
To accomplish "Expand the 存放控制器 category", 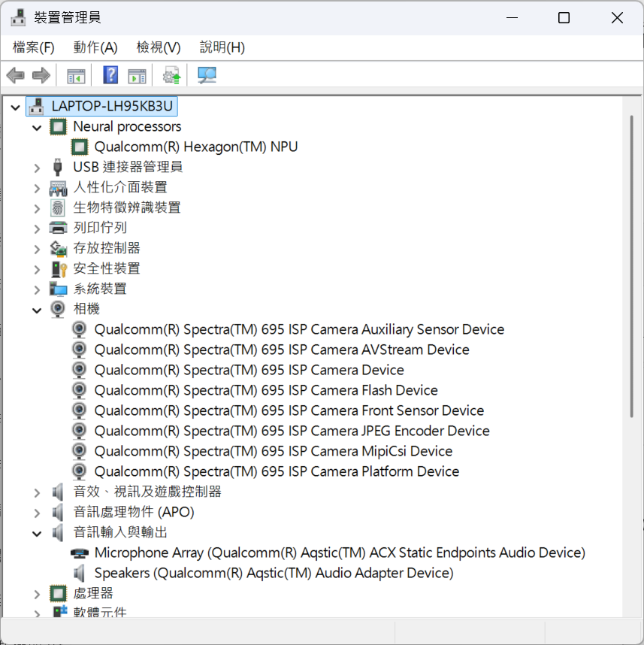I will coord(37,250).
